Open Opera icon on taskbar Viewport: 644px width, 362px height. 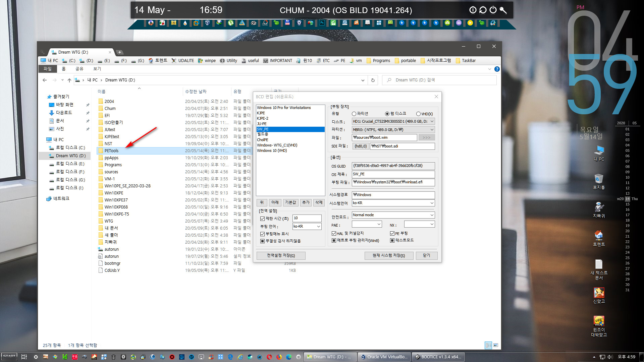click(269, 357)
